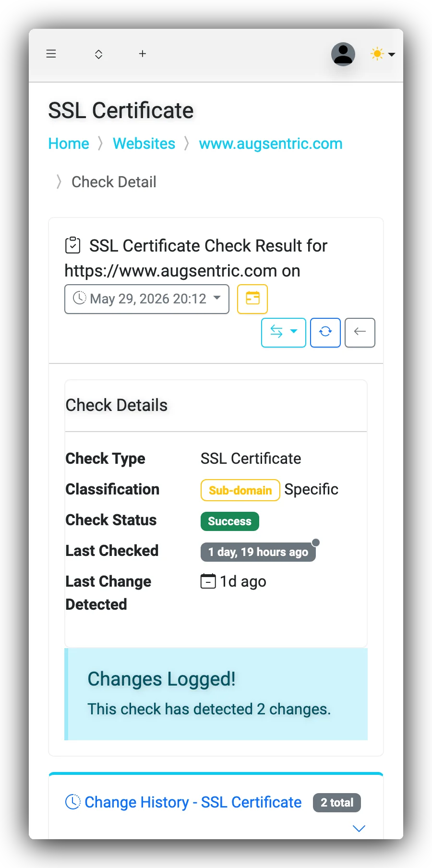
Task: Click the 2 total badge
Action: coord(337,803)
